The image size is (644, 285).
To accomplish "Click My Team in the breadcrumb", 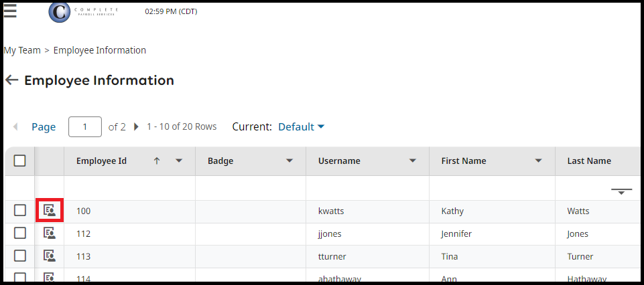I will tap(22, 50).
